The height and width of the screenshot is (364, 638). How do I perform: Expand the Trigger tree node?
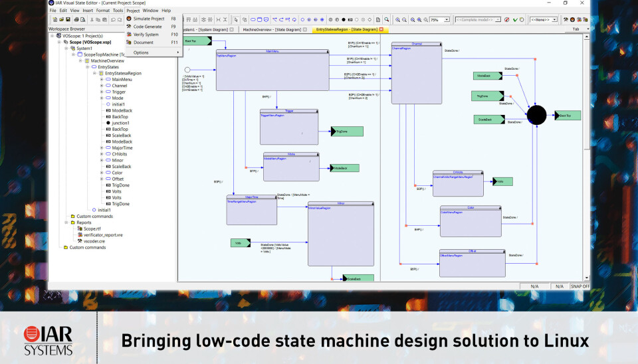(x=102, y=92)
